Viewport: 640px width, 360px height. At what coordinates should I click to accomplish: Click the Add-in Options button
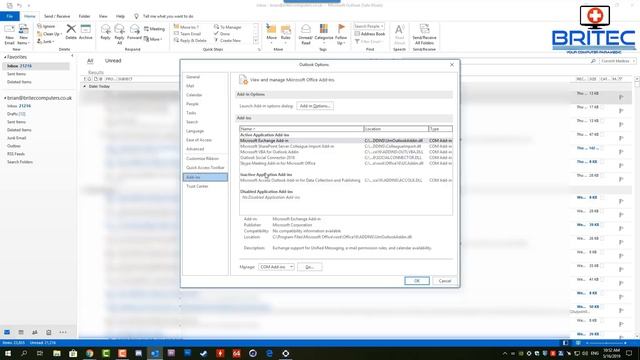(315, 106)
